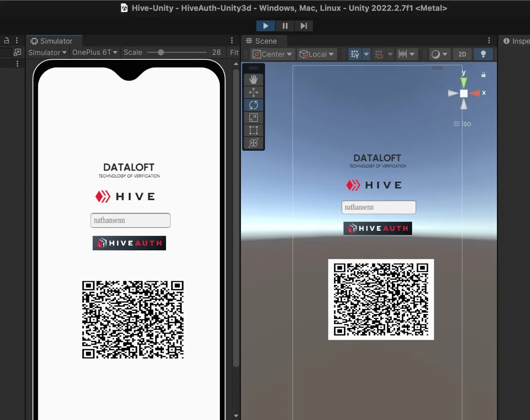Click the Unity icon in title bar

[124, 8]
